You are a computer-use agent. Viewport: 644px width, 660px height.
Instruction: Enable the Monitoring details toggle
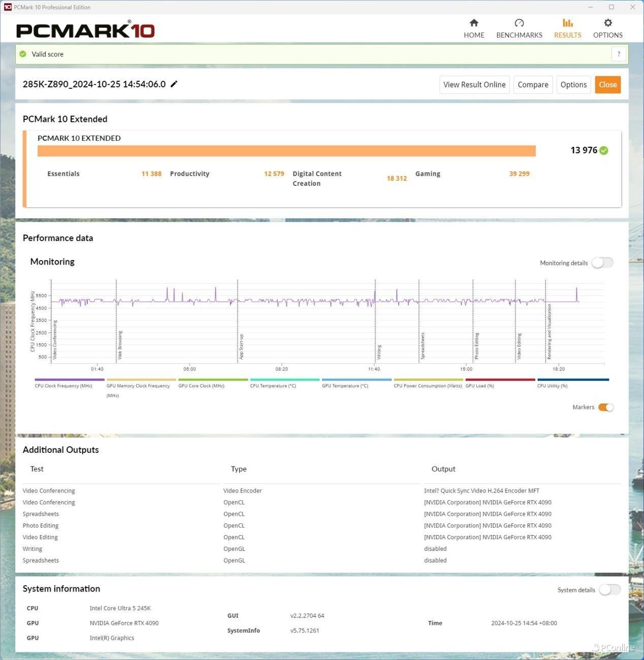(x=602, y=263)
